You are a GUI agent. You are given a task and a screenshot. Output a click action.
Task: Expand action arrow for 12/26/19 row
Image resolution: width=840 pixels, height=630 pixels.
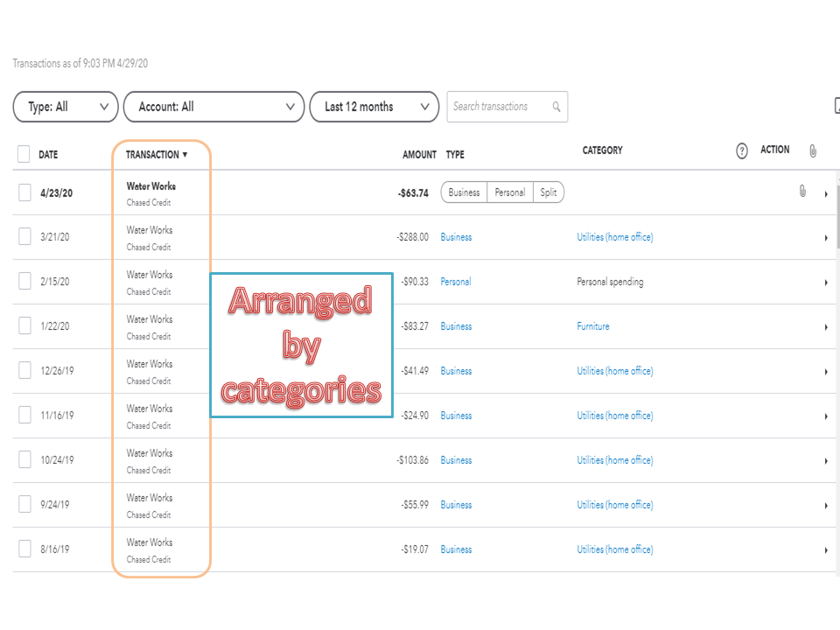[826, 372]
